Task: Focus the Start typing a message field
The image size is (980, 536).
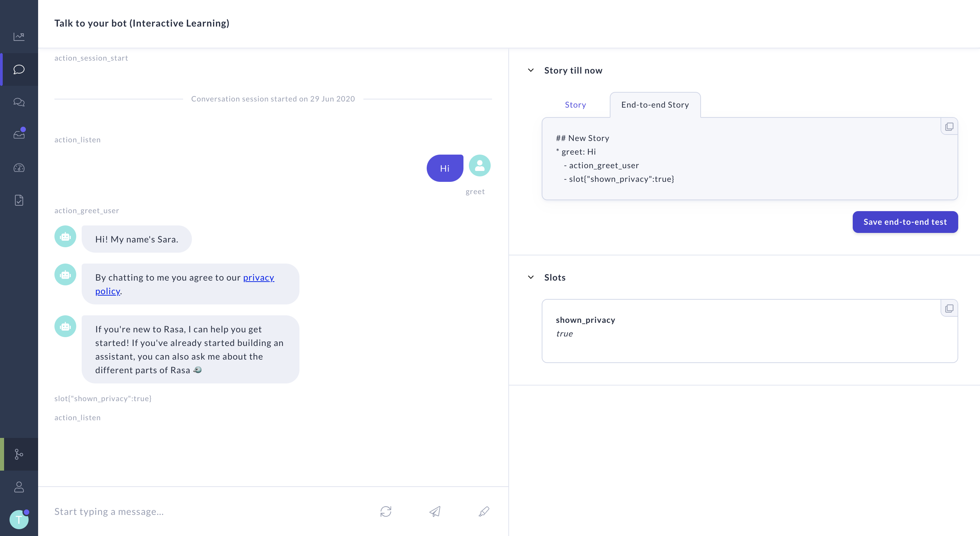Action: pyautogui.click(x=206, y=511)
